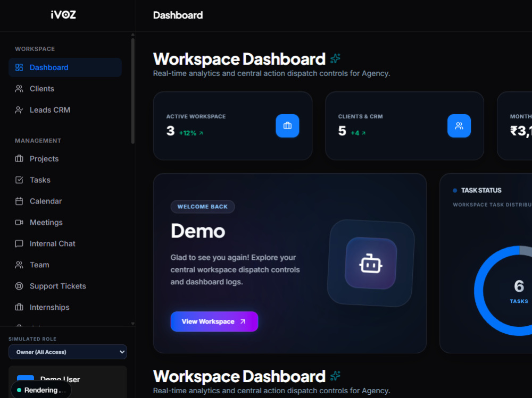The width and height of the screenshot is (532, 398).
Task: Click the robot icon in the welcome card
Action: tap(371, 264)
